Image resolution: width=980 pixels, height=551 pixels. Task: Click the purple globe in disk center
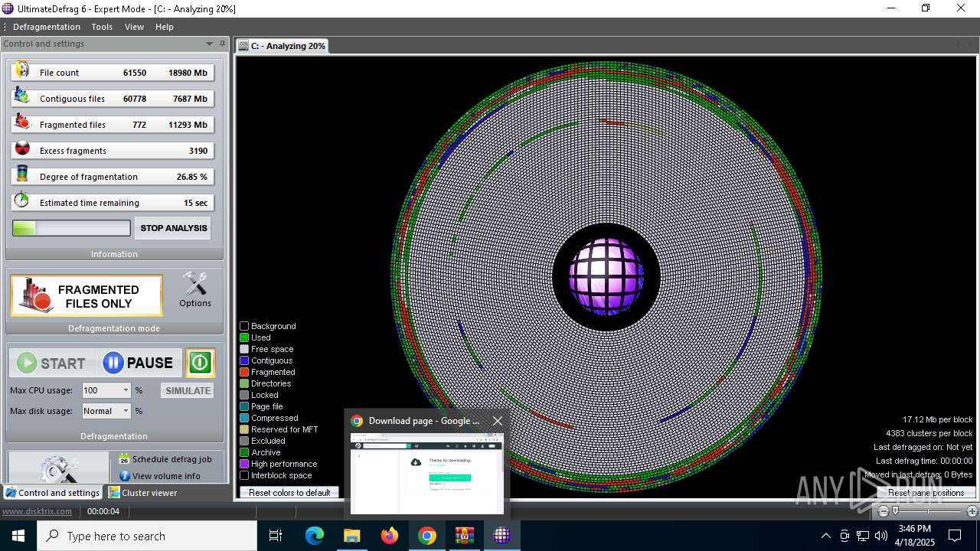pos(606,276)
